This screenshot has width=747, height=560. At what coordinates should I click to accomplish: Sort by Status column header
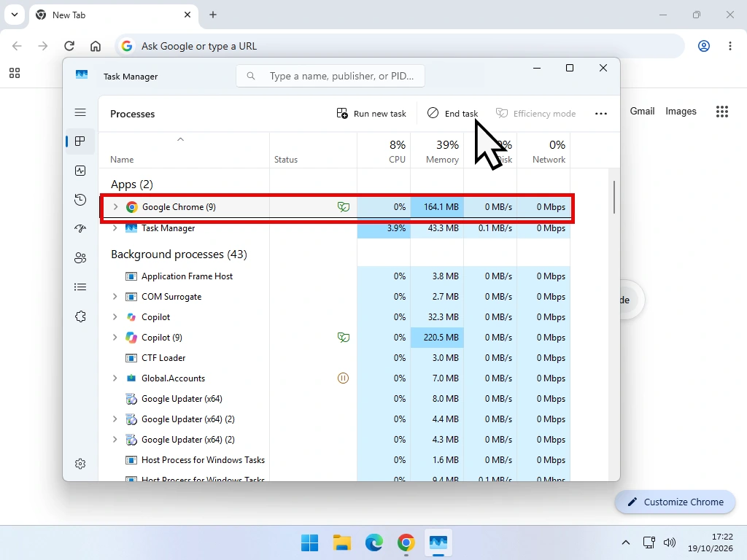pos(313,150)
